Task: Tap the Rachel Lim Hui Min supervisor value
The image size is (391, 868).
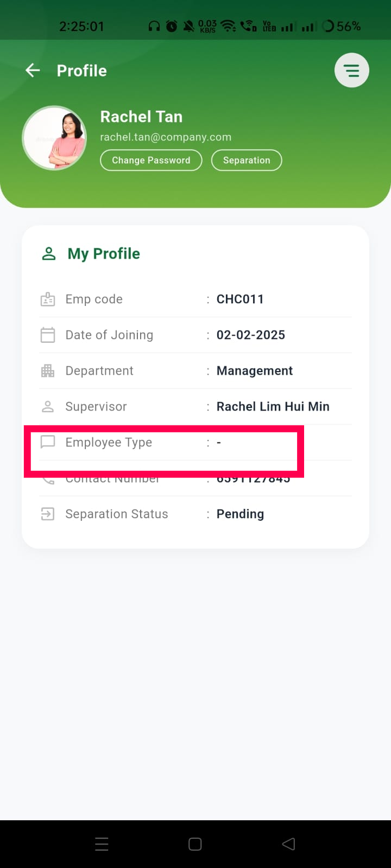Action: pos(273,406)
